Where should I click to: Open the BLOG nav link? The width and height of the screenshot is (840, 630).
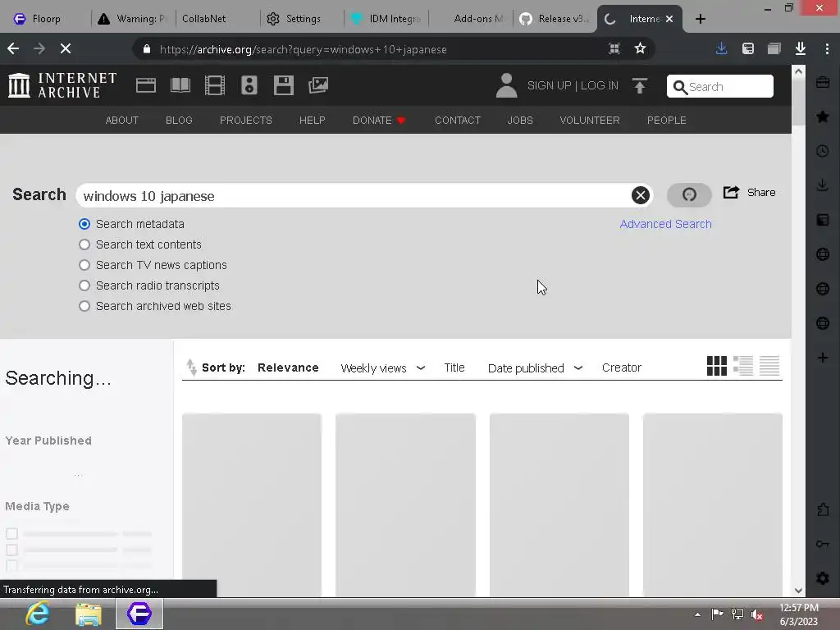point(179,120)
